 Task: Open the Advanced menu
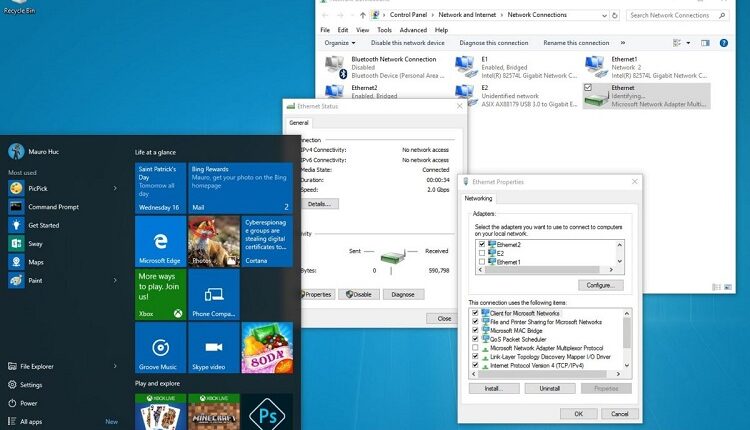point(413,30)
